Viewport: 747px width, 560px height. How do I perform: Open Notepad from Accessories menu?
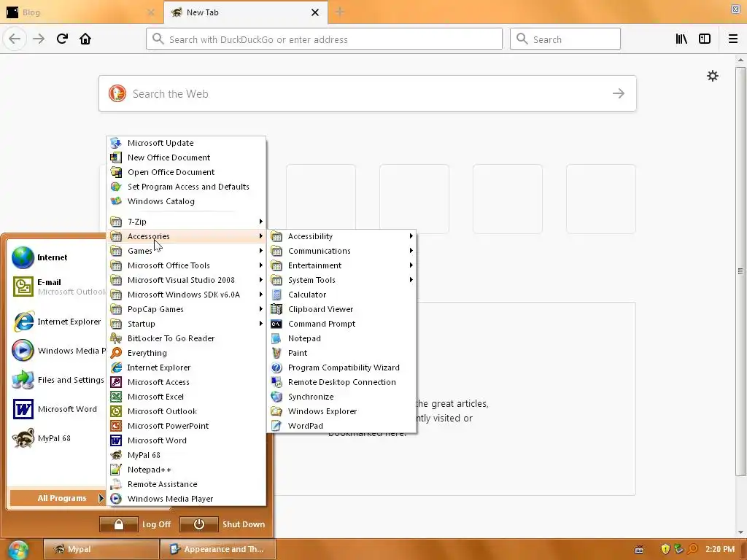[x=341, y=338]
